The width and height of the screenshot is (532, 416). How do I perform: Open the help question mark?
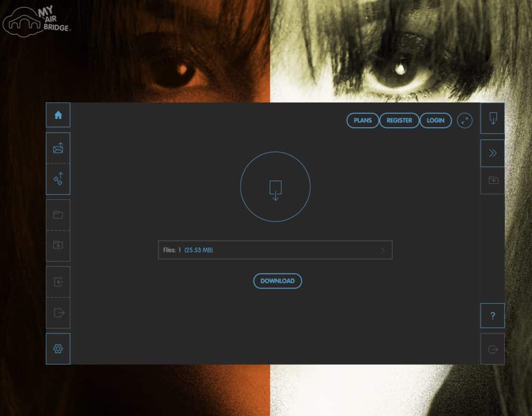[493, 316]
